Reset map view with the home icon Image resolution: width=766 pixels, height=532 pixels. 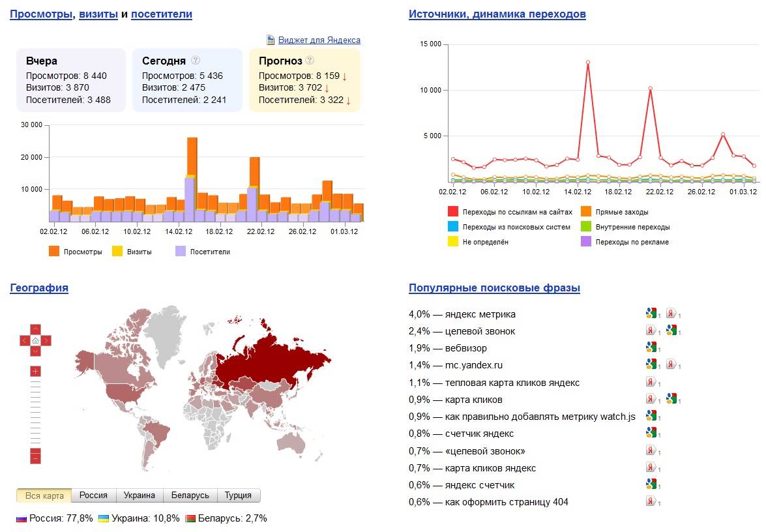coord(35,340)
